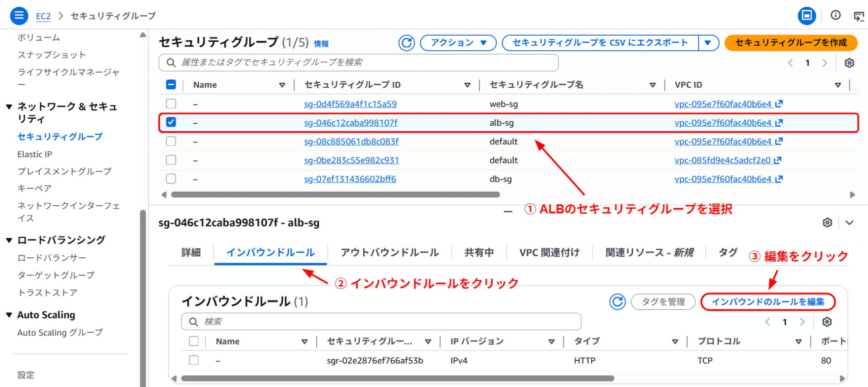Open the CSV export split-button arrow
Image resolution: width=868 pixels, height=387 pixels.
click(708, 43)
